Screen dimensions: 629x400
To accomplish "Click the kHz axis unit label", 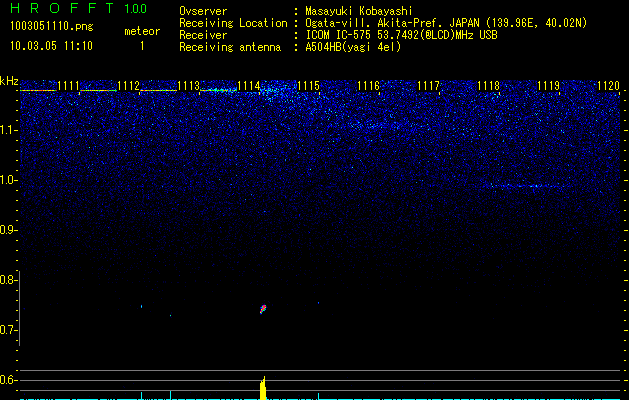I will pos(9,81).
